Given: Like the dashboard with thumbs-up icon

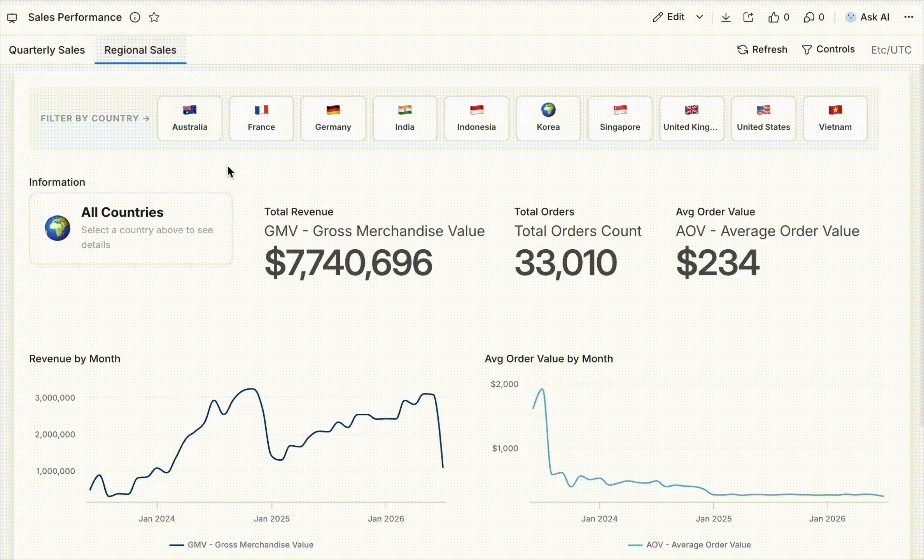Looking at the screenshot, I should [x=773, y=17].
